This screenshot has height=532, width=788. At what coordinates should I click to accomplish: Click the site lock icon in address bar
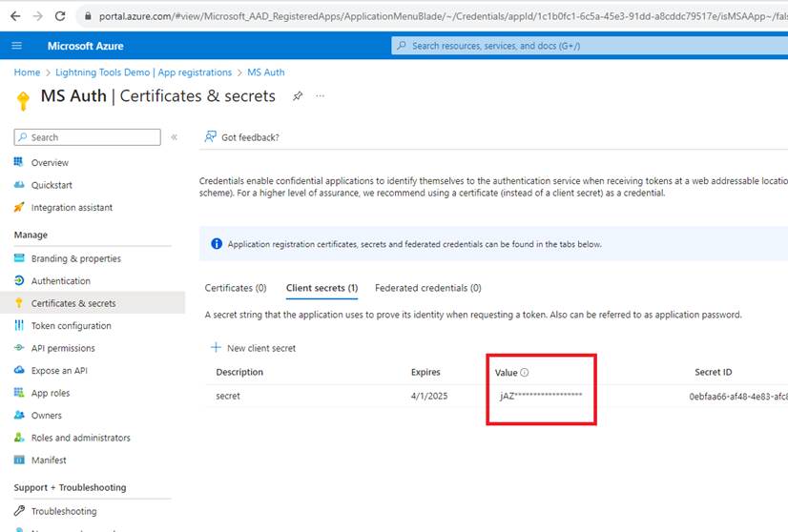[x=88, y=16]
